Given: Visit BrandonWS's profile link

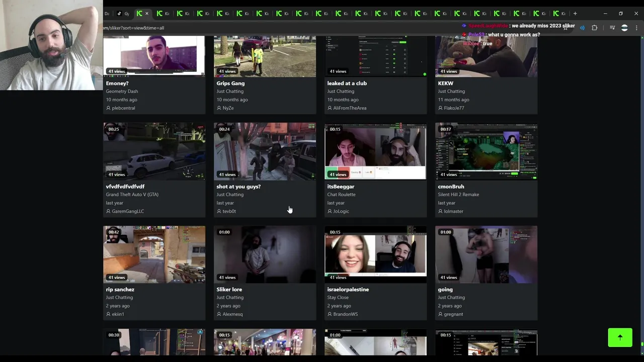Looking at the screenshot, I should [345, 314].
